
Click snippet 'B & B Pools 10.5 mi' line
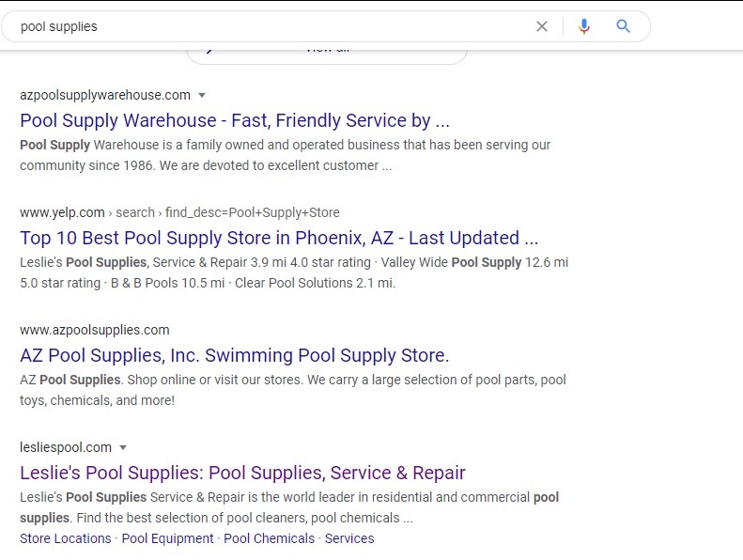208,283
